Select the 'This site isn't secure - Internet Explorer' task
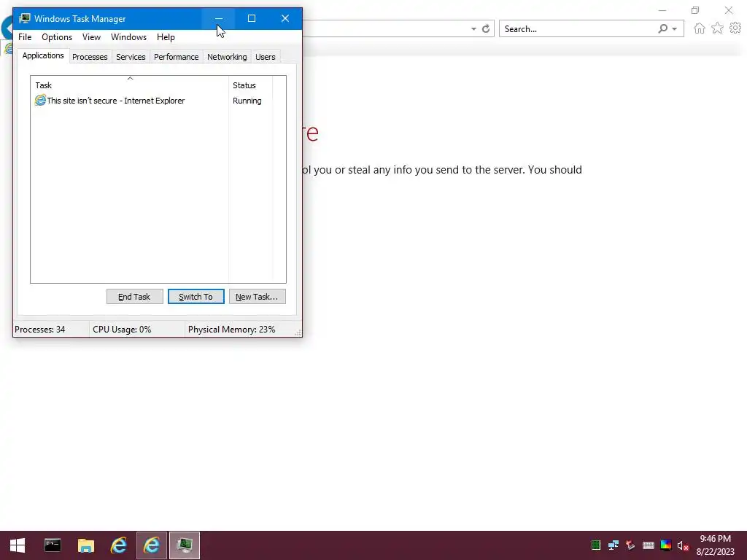The height and width of the screenshot is (560, 747). 116,101
